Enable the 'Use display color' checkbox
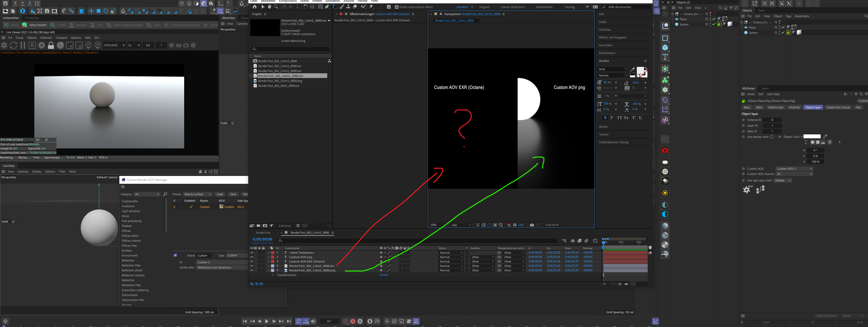This screenshot has height=327, width=868. [772, 137]
